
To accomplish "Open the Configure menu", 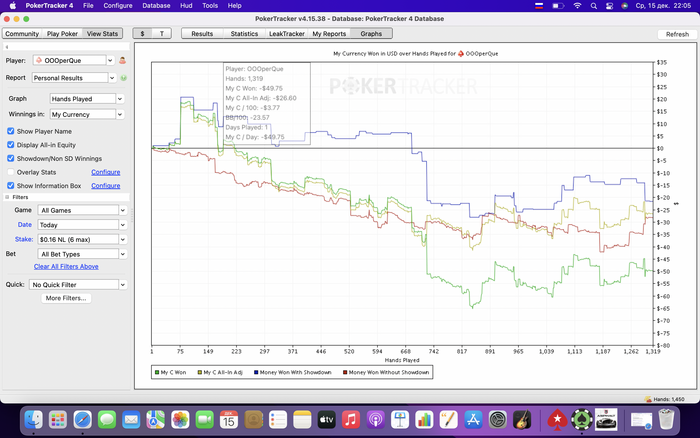I will click(118, 6).
